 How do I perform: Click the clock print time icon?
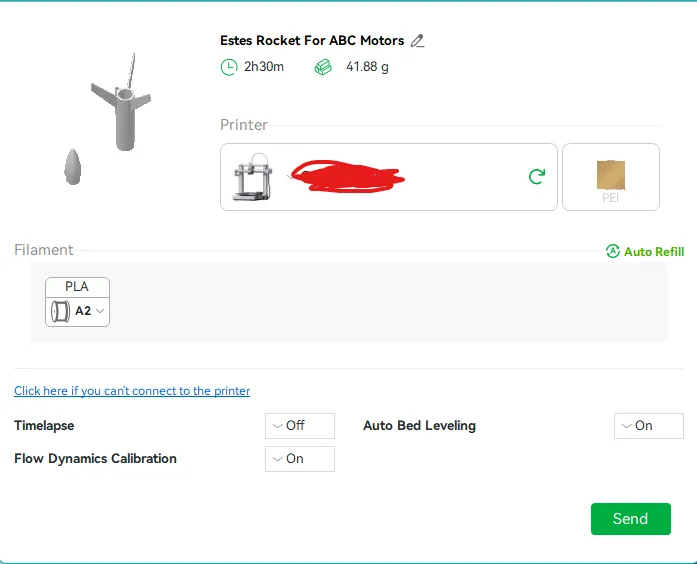229,67
